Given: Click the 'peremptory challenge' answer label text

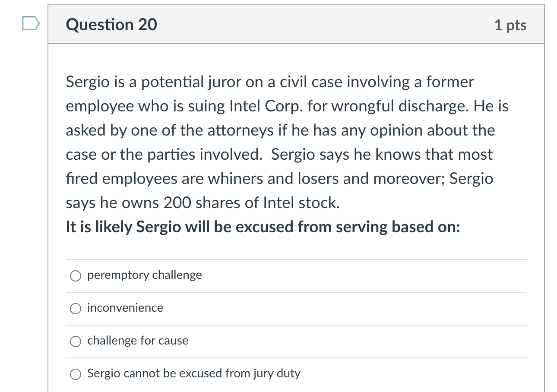Looking at the screenshot, I should [144, 275].
